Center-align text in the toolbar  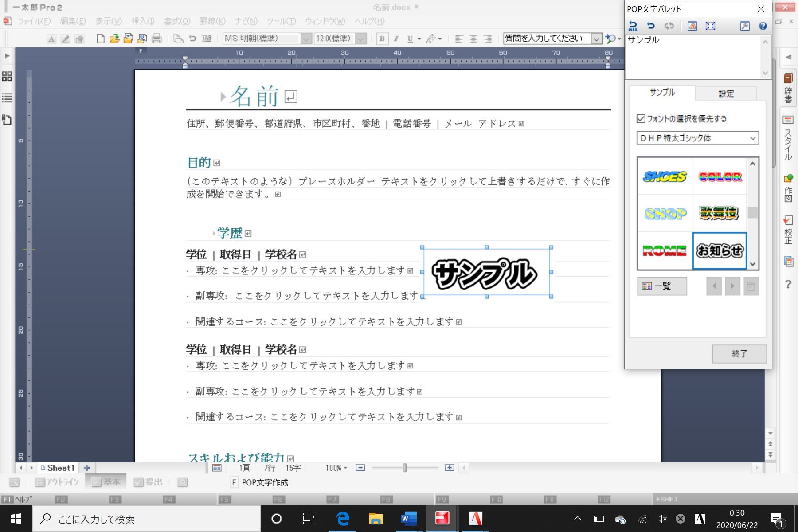473,39
